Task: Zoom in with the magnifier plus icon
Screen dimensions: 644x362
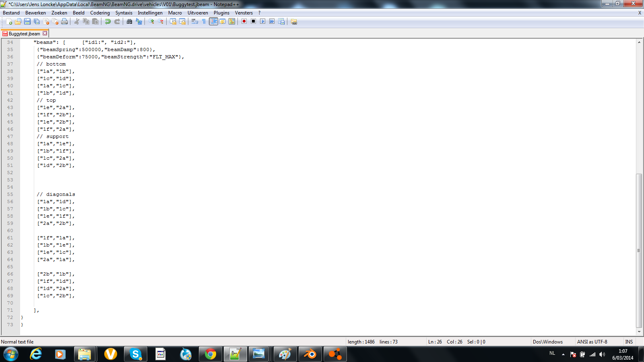Action: tap(151, 22)
